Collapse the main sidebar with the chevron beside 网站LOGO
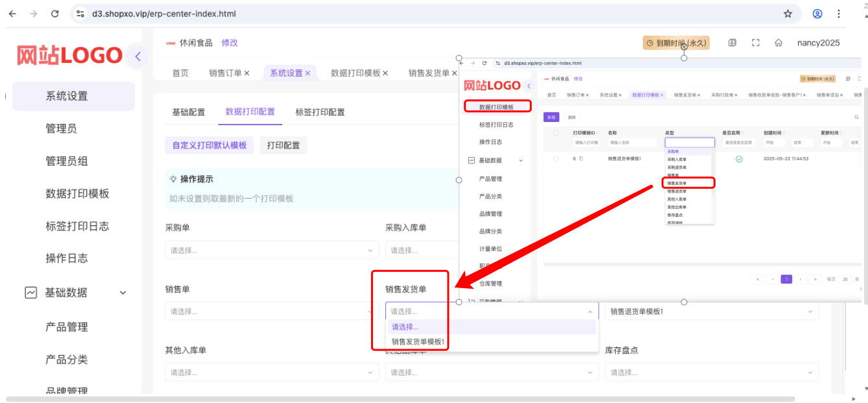 coord(138,56)
